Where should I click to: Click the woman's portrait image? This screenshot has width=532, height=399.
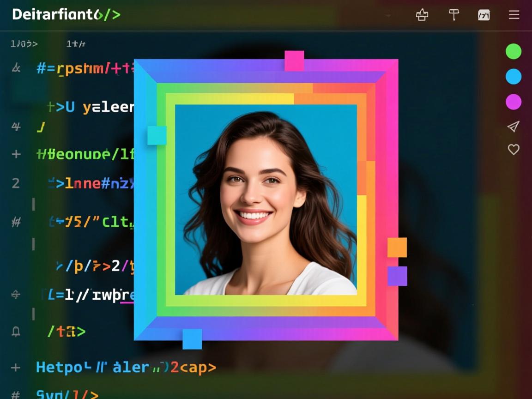tap(266, 199)
